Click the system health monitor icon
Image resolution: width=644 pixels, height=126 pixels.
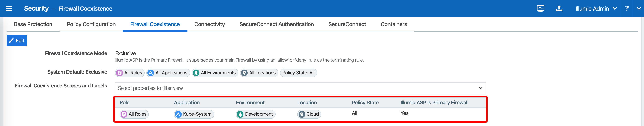(x=540, y=8)
